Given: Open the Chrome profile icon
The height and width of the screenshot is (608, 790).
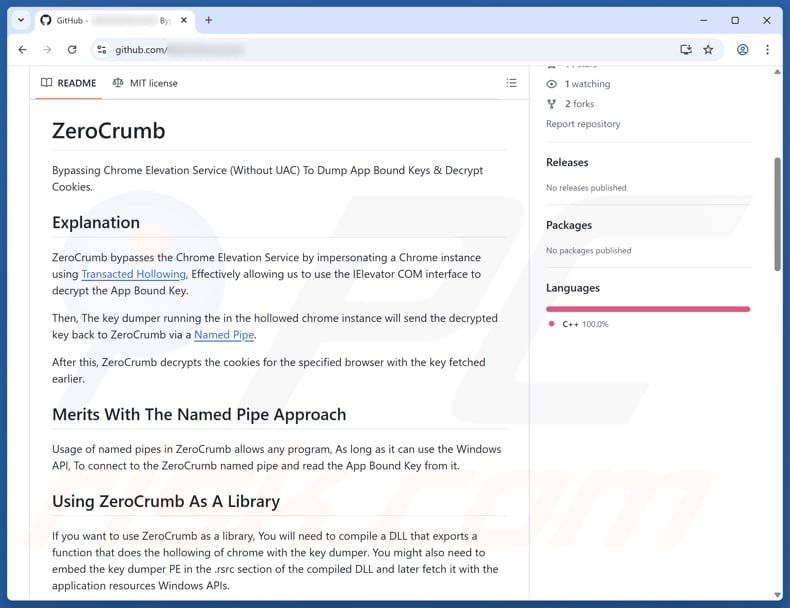Looking at the screenshot, I should [x=742, y=49].
